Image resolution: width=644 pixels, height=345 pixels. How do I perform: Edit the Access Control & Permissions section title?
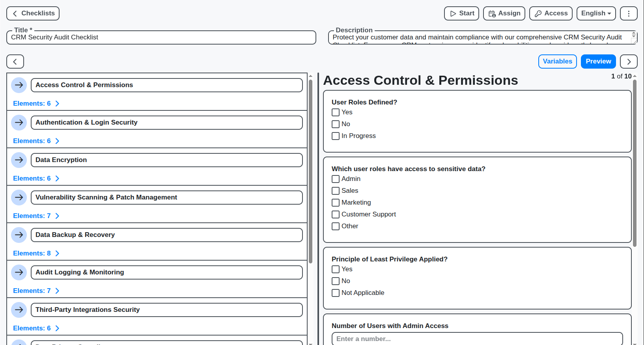tap(167, 85)
